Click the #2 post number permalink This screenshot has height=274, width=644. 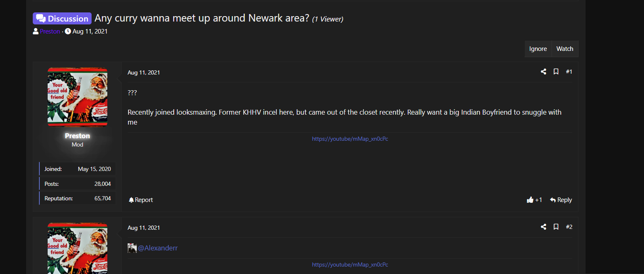click(x=569, y=227)
